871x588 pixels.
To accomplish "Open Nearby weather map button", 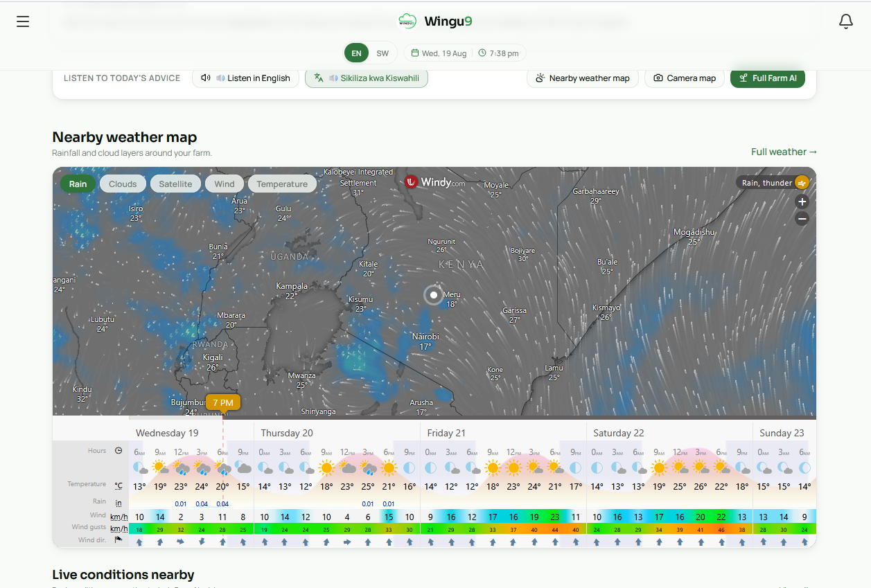I will tap(583, 78).
